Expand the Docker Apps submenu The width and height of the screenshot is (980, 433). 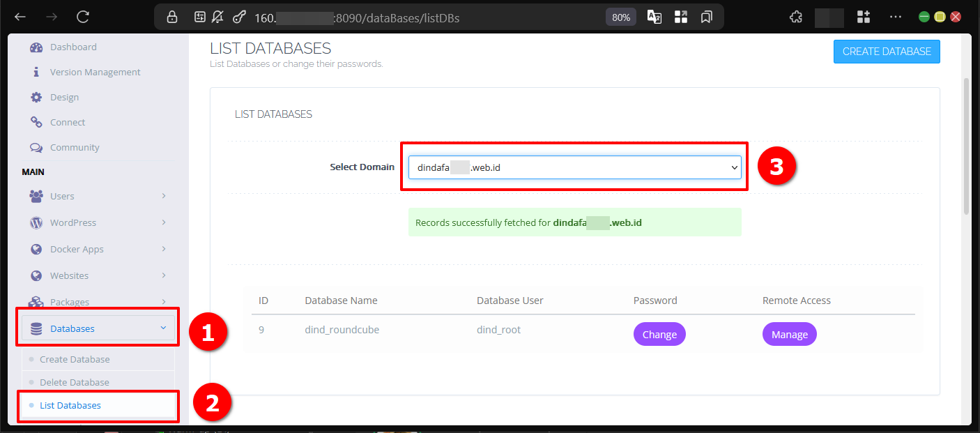click(x=98, y=250)
